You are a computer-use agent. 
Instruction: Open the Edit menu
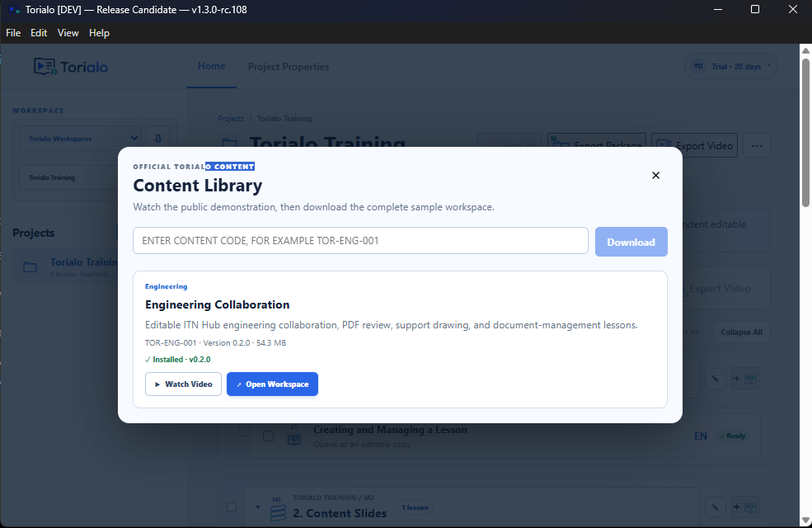pos(39,33)
